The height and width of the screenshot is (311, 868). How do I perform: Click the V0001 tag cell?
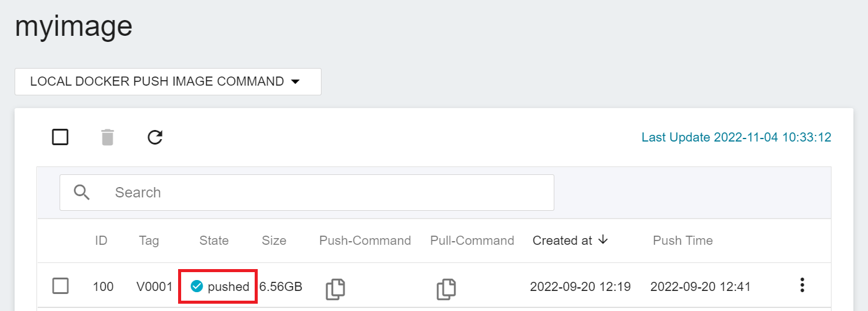[155, 286]
